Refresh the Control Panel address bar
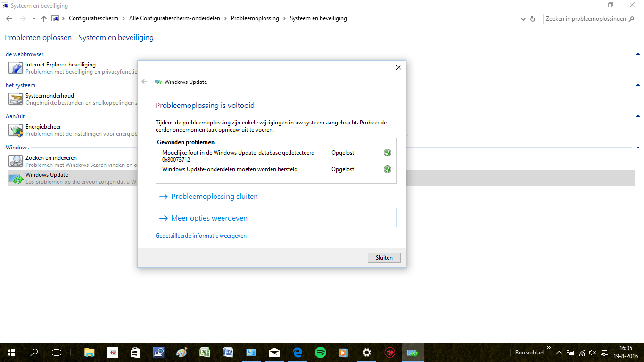The width and height of the screenshot is (644, 362). 533,19
